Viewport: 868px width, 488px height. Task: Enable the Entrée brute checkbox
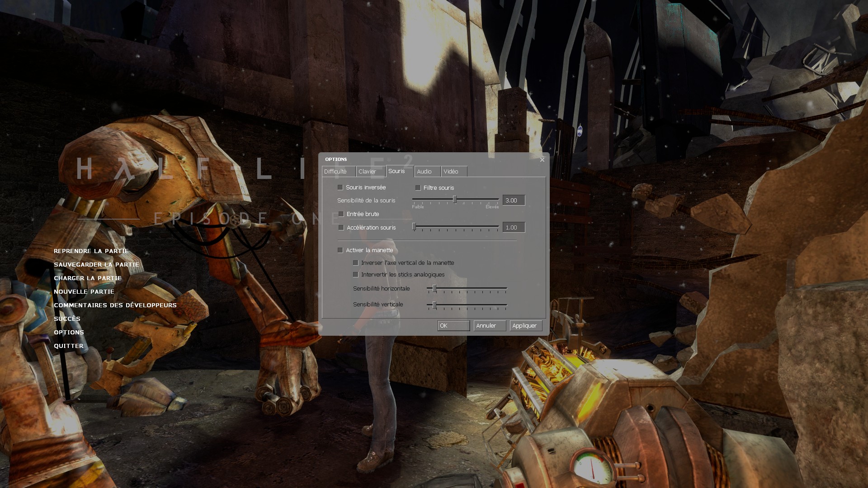pos(341,214)
